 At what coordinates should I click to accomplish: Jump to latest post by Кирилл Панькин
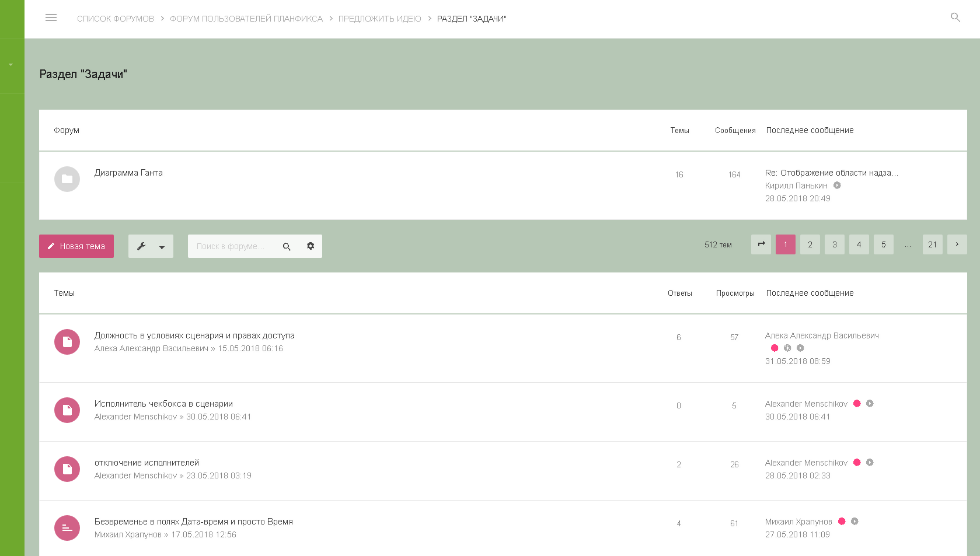pyautogui.click(x=837, y=186)
